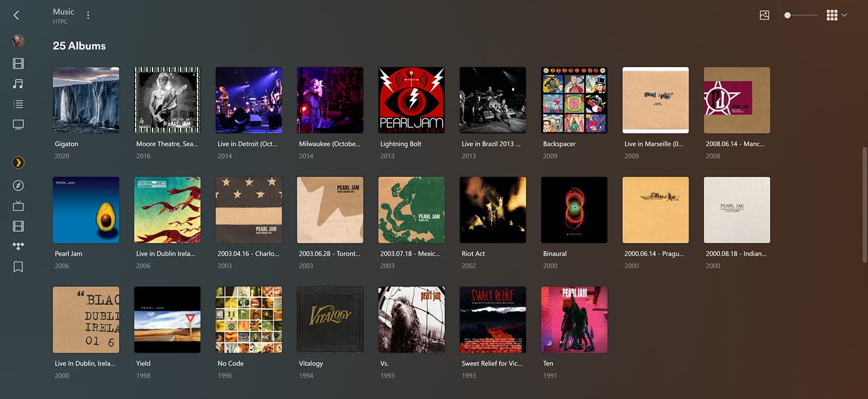Open the Live in Marseille album cover
This screenshot has height=399, width=868.
point(655,100)
